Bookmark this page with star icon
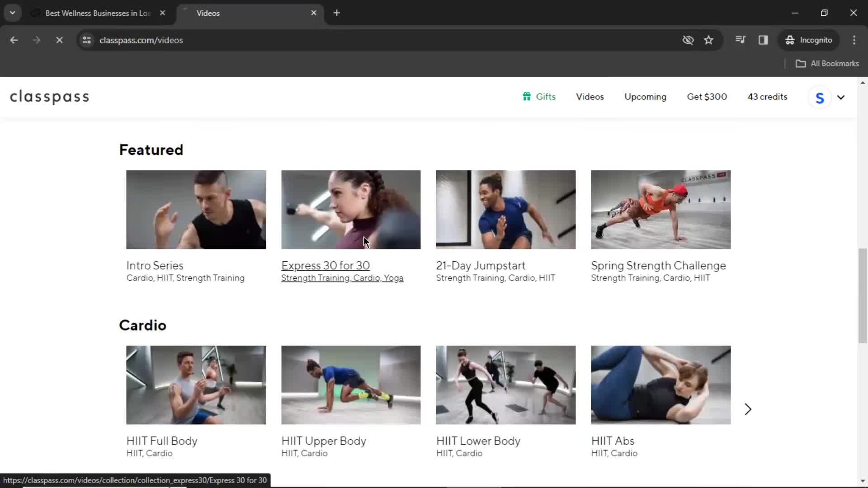The width and height of the screenshot is (868, 488). (708, 40)
